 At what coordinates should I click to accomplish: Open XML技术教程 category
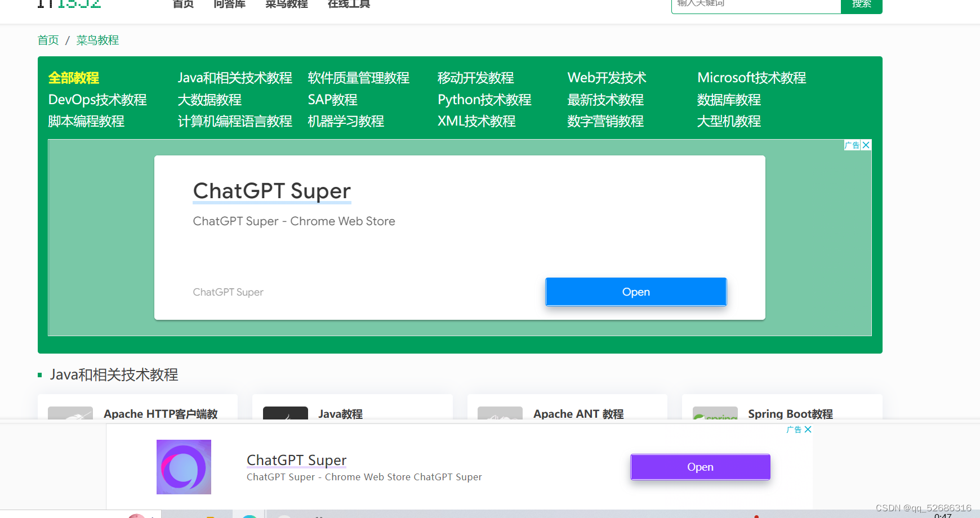pyautogui.click(x=476, y=121)
